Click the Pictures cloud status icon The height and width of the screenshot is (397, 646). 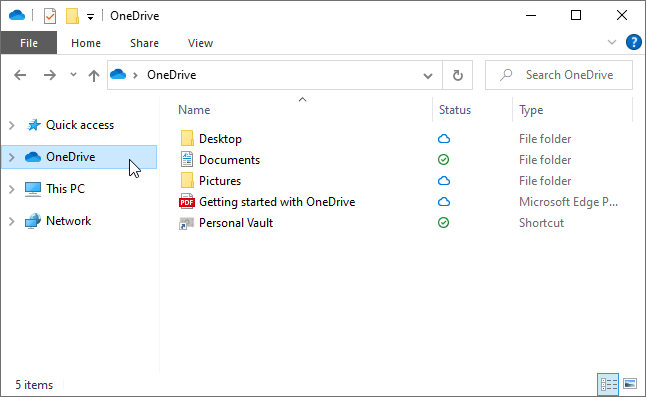coord(444,181)
